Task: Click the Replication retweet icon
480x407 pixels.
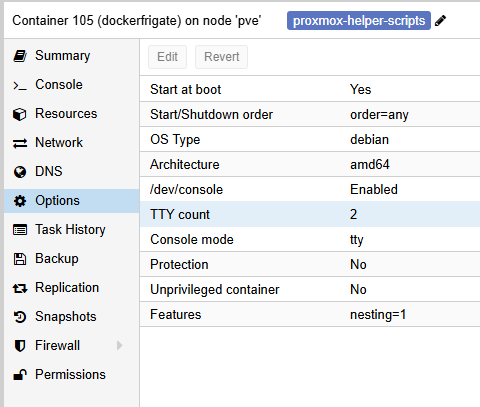Action: click(20, 288)
